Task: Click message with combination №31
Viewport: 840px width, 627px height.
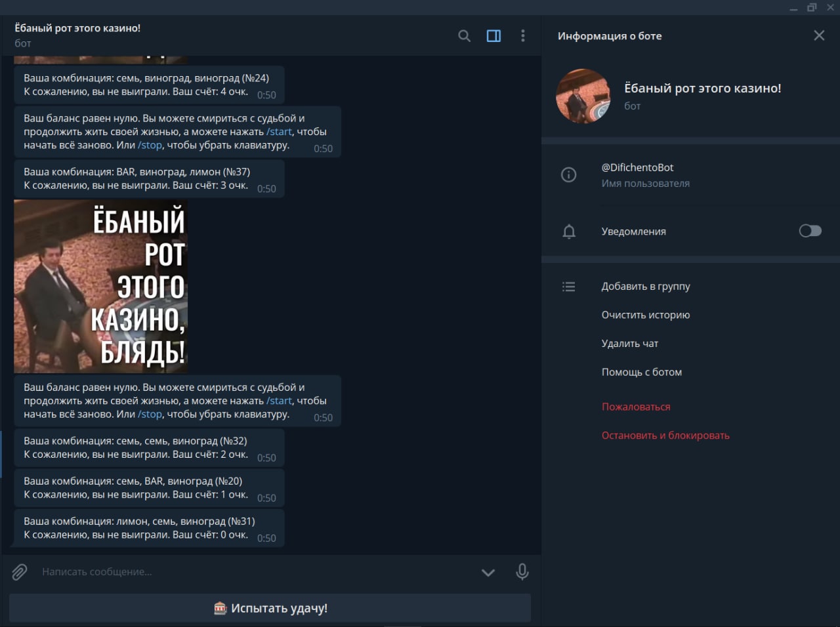Action: 149,528
